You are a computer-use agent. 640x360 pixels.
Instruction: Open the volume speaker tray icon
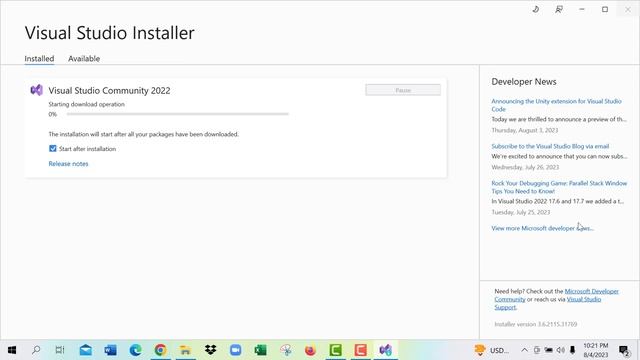[561, 350]
